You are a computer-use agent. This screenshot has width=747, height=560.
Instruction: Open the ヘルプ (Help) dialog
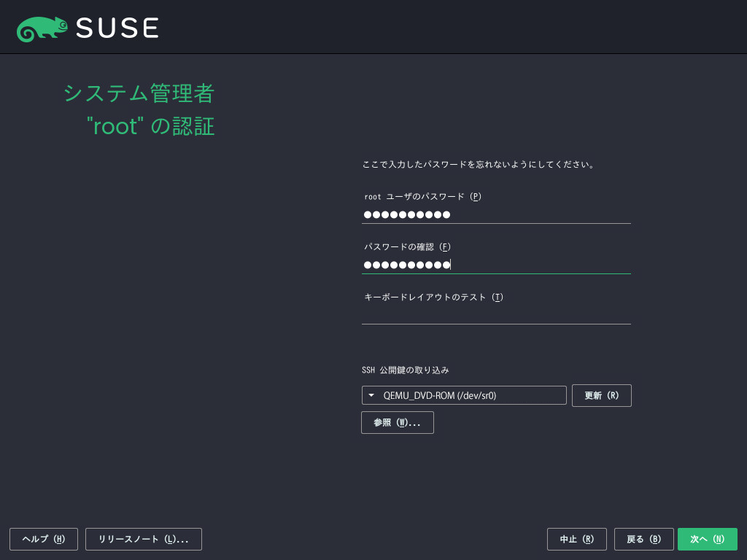(43, 539)
